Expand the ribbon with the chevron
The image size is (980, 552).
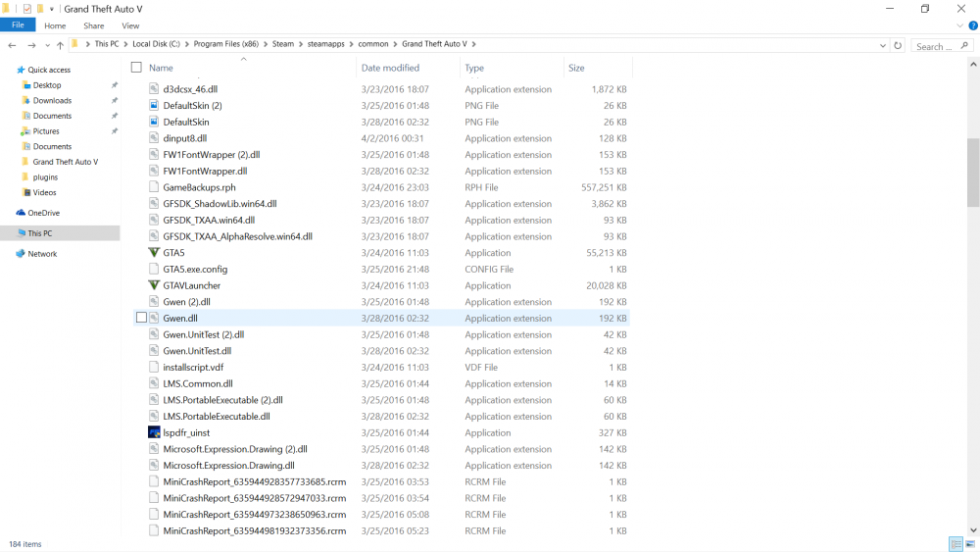tap(960, 25)
